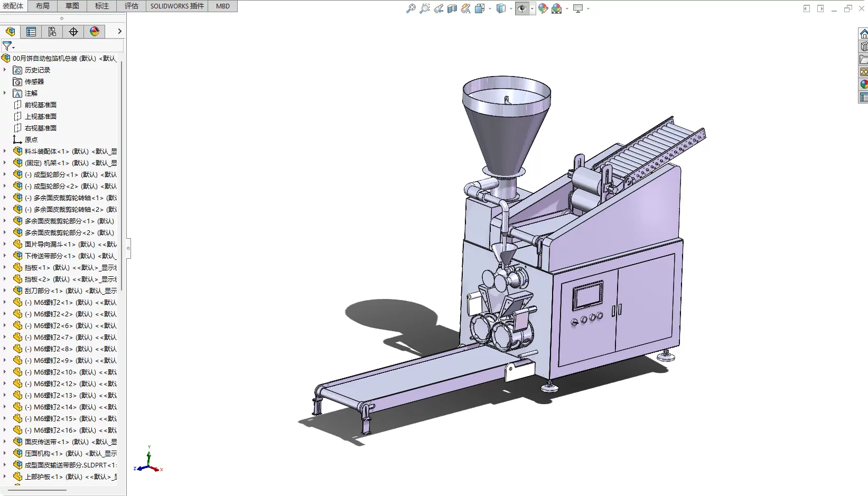The height and width of the screenshot is (496, 868).
Task: Open the Display Style dropdown arrow
Action: click(x=511, y=8)
